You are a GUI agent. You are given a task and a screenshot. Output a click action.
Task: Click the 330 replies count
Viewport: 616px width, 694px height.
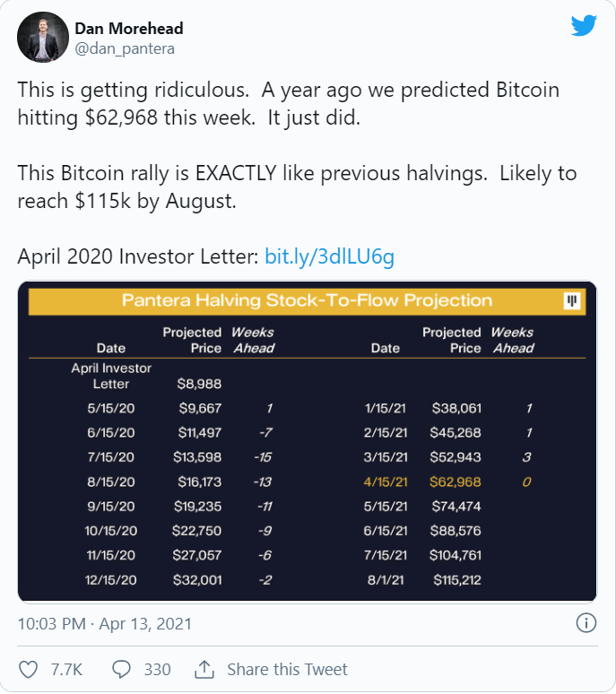157,669
